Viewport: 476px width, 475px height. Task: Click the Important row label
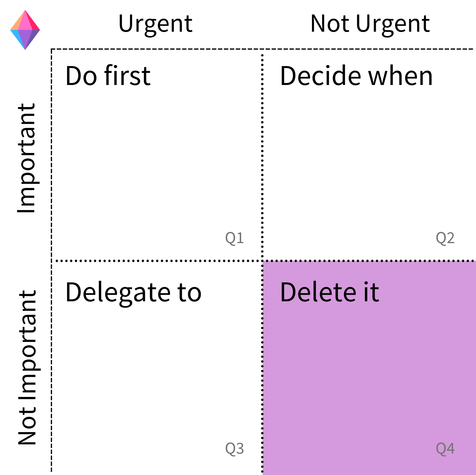coord(27,158)
